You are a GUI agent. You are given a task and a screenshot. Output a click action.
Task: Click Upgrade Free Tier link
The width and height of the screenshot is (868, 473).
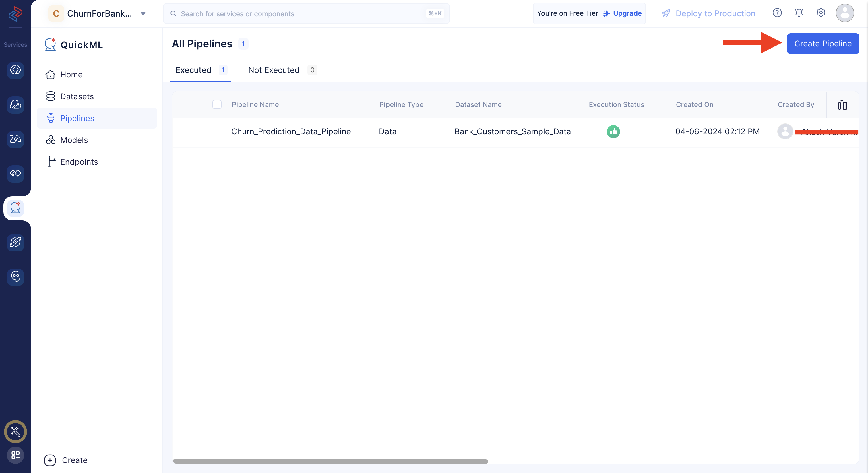(627, 13)
